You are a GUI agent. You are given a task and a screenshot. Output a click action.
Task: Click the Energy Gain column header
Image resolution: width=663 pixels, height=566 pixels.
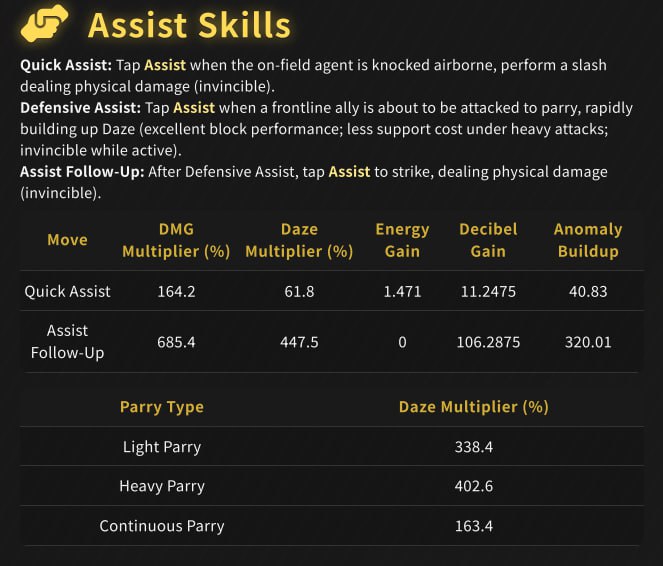(402, 240)
